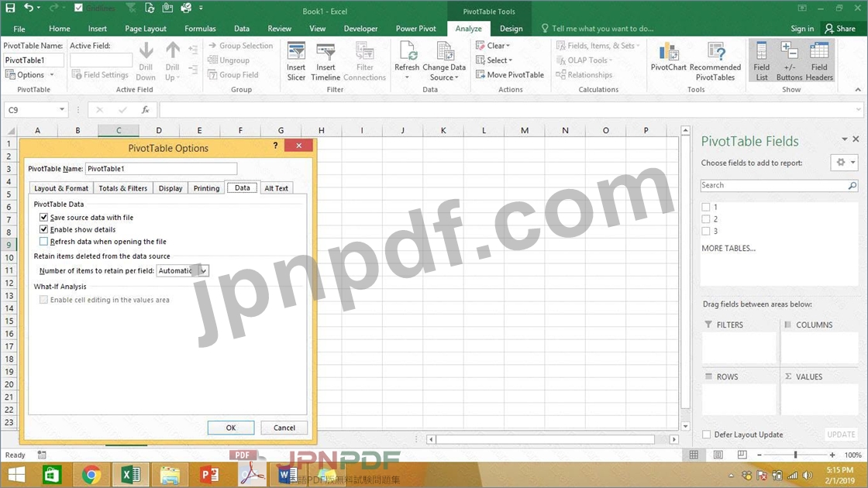Uncheck Enable show details
Image resolution: width=868 pixels, height=488 pixels.
coord(44,229)
